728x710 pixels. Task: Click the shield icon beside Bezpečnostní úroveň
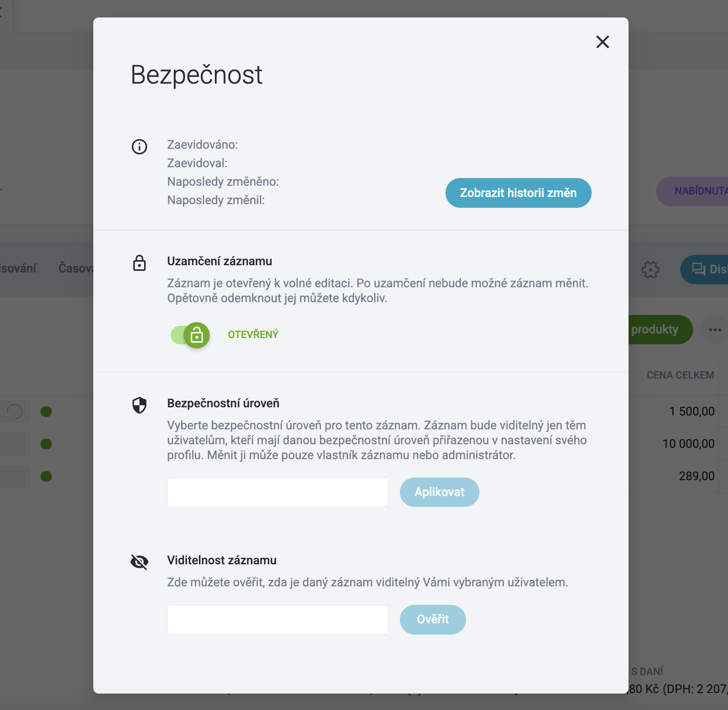click(139, 405)
